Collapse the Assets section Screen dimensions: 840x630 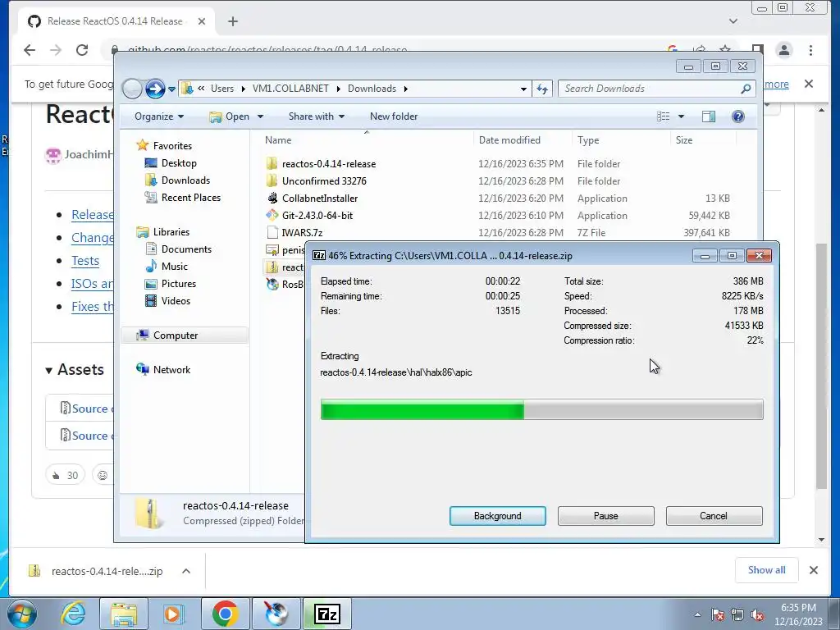point(75,370)
